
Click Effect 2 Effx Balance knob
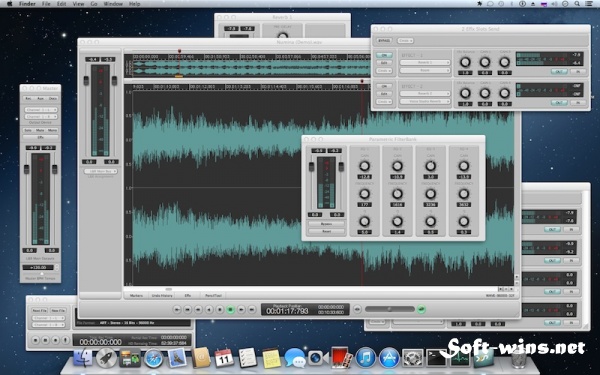click(465, 93)
